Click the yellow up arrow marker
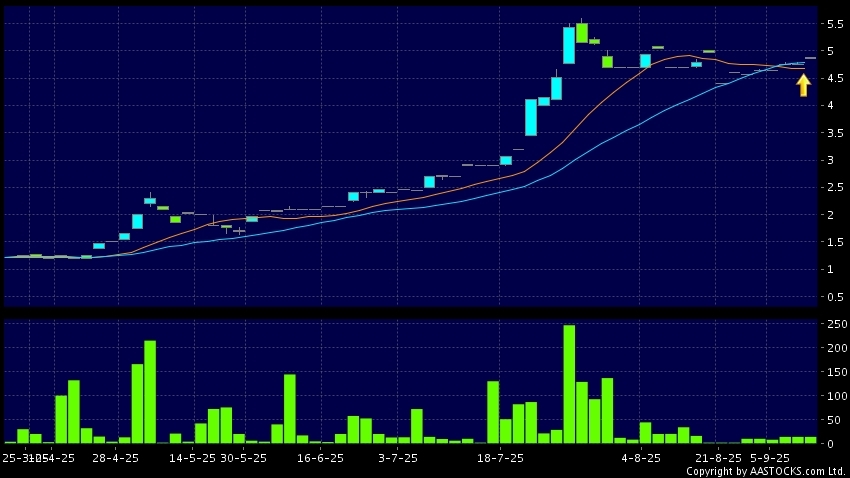Screen dimensions: 850x478 [803, 86]
